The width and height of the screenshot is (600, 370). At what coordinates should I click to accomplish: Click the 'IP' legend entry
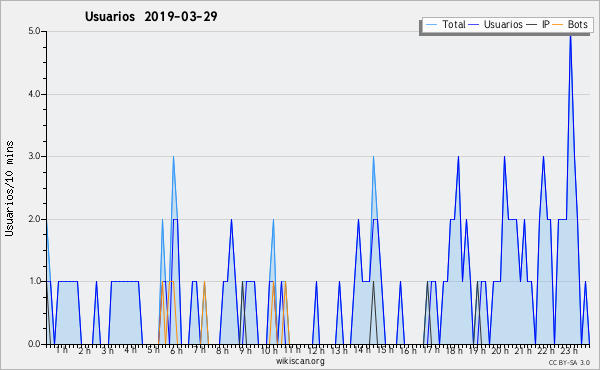(x=538, y=24)
